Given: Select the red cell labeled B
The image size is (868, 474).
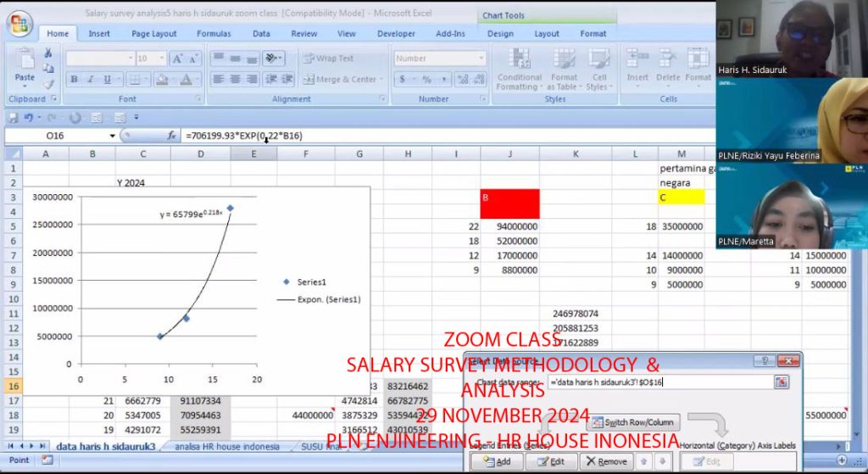Looking at the screenshot, I should (x=509, y=204).
